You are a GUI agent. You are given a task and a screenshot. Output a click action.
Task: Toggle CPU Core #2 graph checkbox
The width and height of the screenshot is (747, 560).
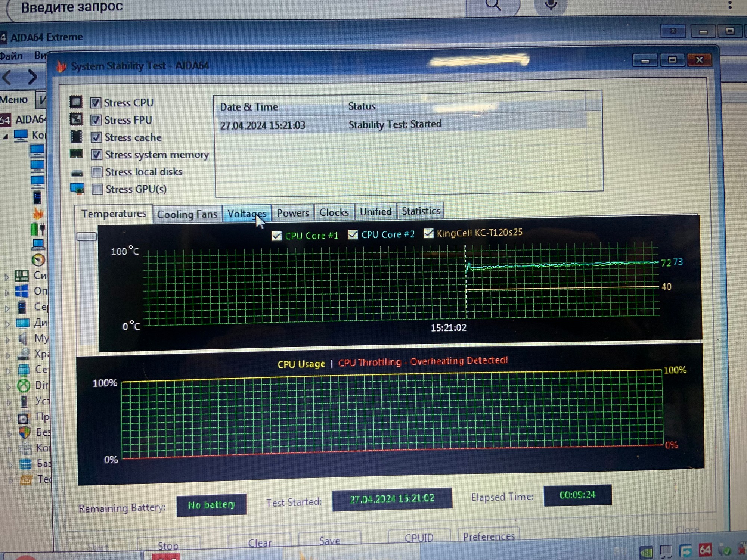(x=353, y=234)
